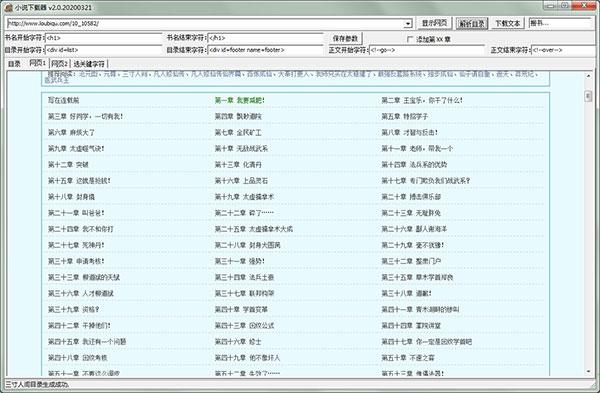Open the 第十二章 突破 link
The image size is (600, 393).
click(68, 165)
